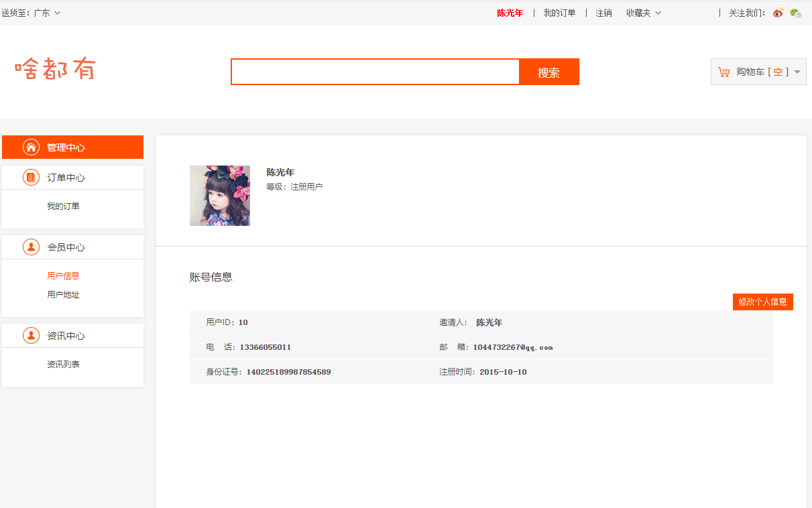Click the 注销 link in top bar
The width and height of the screenshot is (812, 508).
pos(603,13)
